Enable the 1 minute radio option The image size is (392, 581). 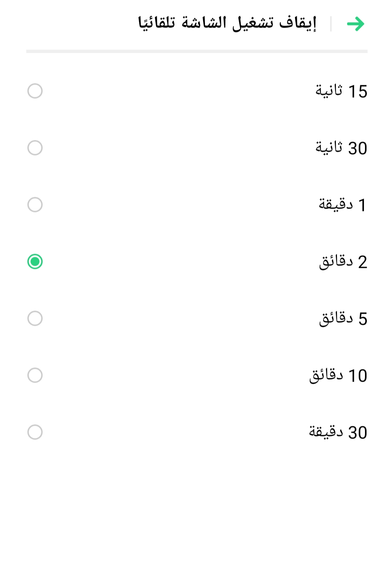coord(35,205)
